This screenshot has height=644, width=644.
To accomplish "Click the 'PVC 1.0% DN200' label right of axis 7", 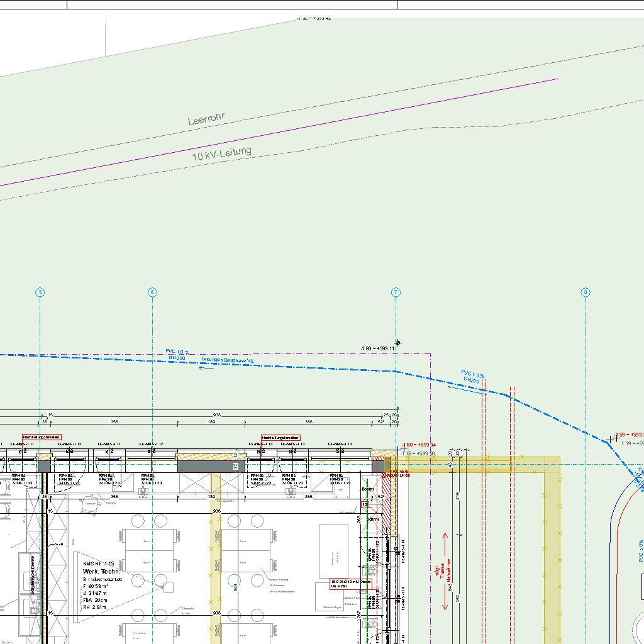I will 472,377.
